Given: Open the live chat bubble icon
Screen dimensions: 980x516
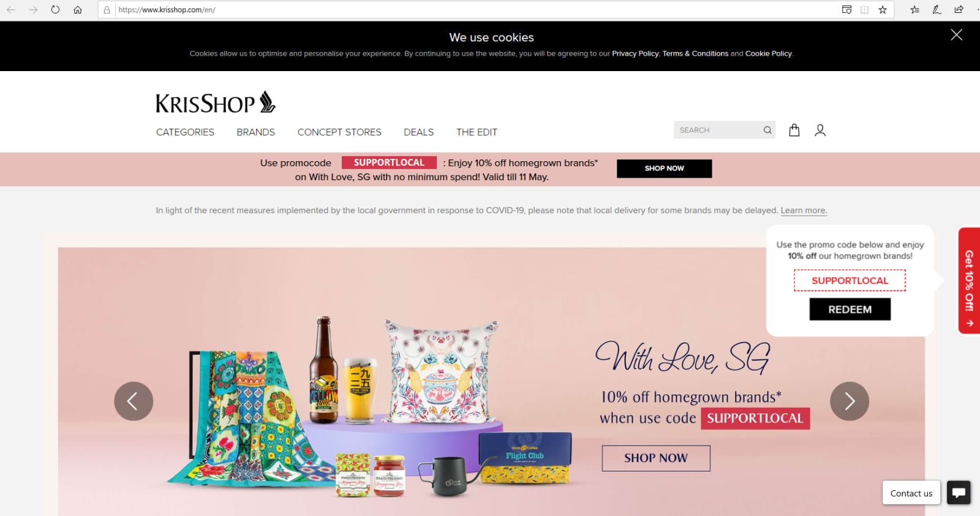Looking at the screenshot, I should pos(959,493).
